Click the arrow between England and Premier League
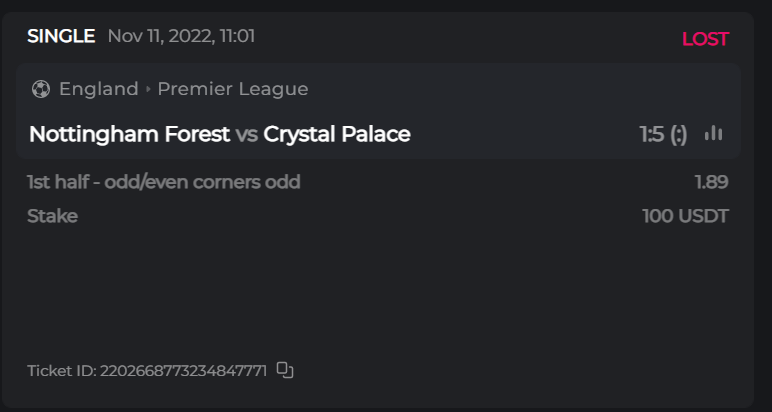This screenshot has width=772, height=412. pyautogui.click(x=148, y=89)
